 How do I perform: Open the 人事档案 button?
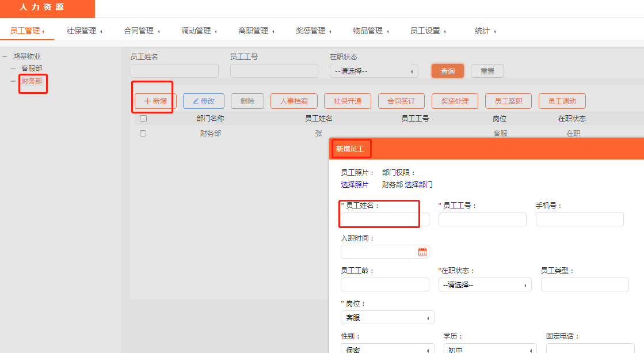coord(294,101)
